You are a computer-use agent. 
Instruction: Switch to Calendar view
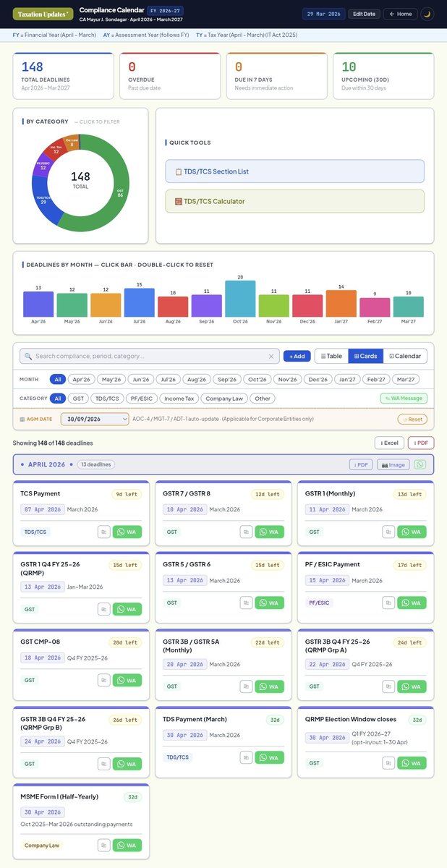[404, 356]
